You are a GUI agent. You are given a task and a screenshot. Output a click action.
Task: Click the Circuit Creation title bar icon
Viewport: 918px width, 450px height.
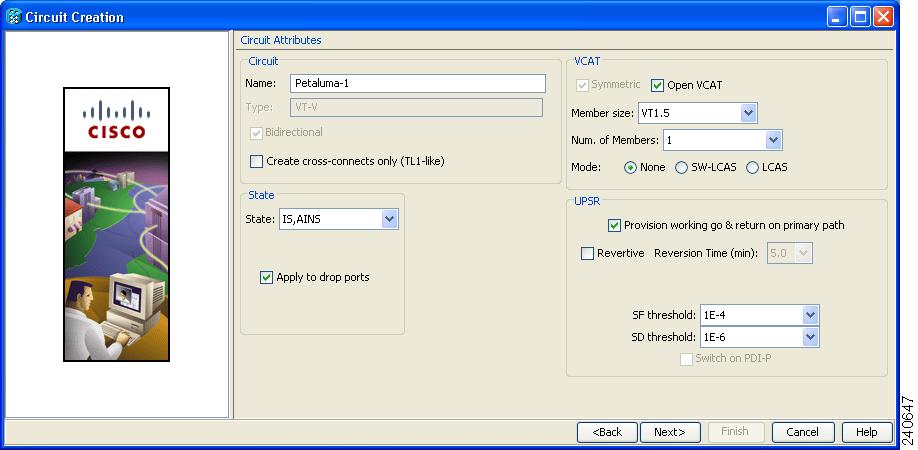tap(13, 17)
